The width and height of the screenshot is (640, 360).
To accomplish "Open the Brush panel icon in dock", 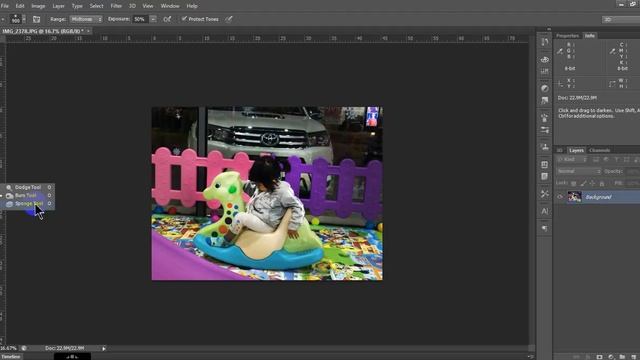I will pyautogui.click(x=544, y=118).
